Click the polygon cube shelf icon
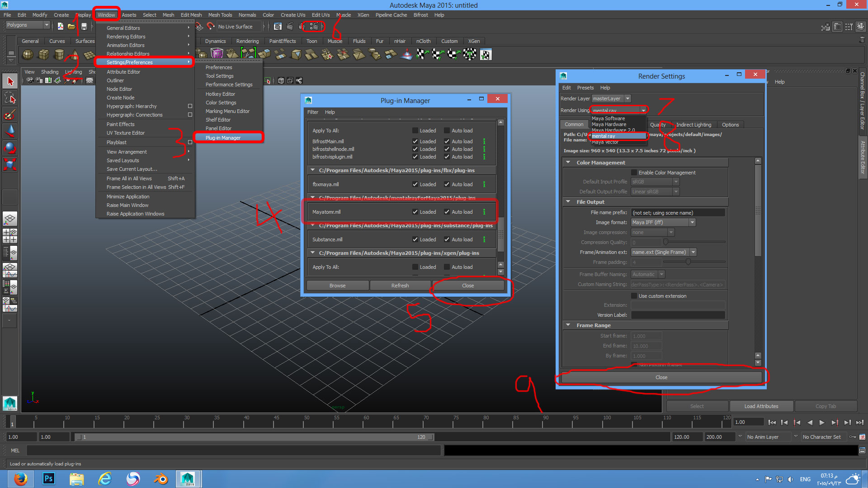The image size is (868, 488). click(x=44, y=55)
